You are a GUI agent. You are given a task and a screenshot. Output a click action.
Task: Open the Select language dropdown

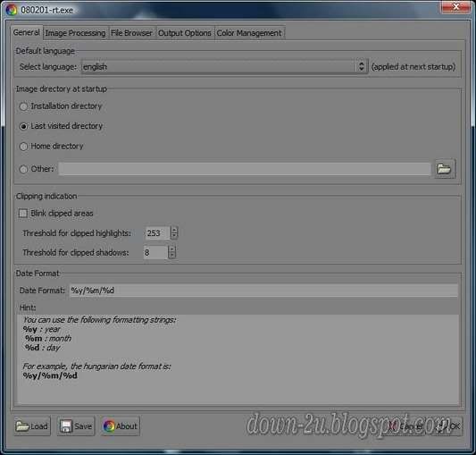224,66
